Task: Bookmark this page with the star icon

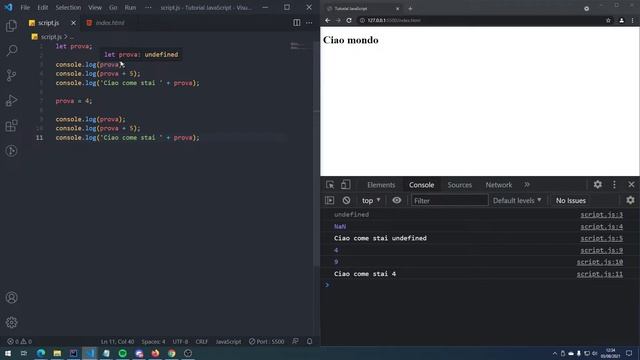Action: [608, 20]
